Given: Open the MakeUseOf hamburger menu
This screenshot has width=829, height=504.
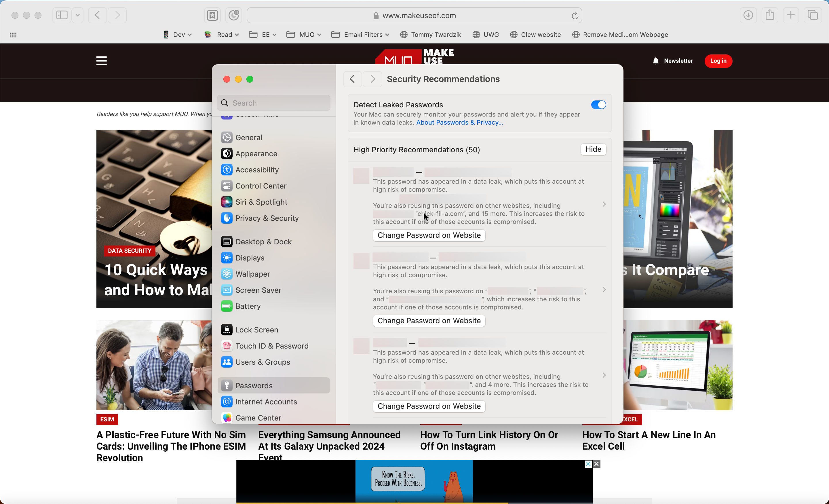Looking at the screenshot, I should pyautogui.click(x=101, y=61).
